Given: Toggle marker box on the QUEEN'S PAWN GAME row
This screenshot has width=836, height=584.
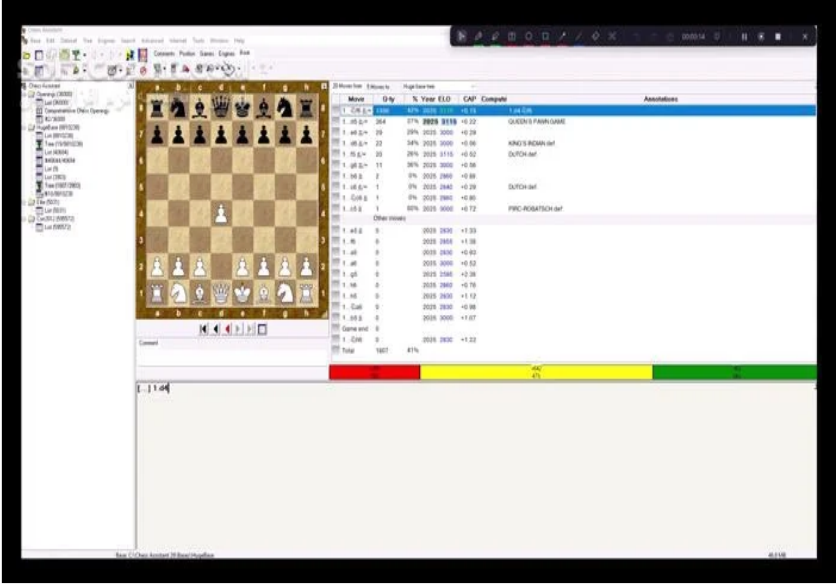Looking at the screenshot, I should [x=336, y=122].
